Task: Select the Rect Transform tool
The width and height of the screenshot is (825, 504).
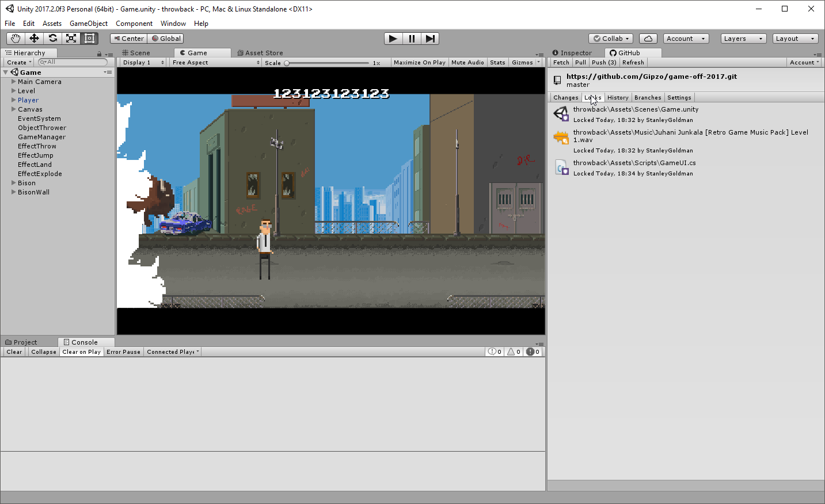Action: 89,38
